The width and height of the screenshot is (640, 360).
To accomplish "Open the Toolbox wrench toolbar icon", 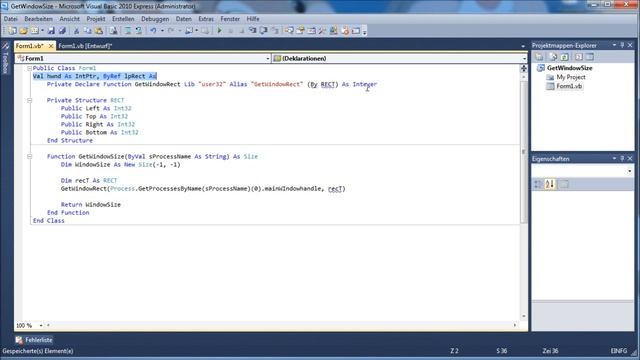I will 322,31.
